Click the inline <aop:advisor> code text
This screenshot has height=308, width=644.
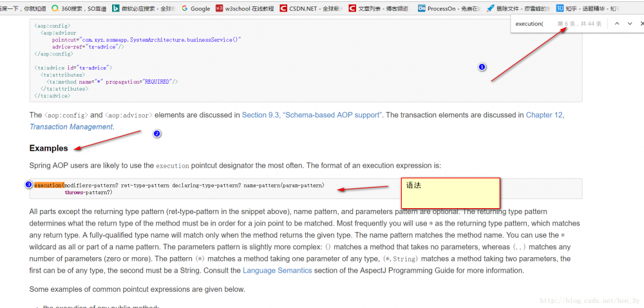(129, 115)
